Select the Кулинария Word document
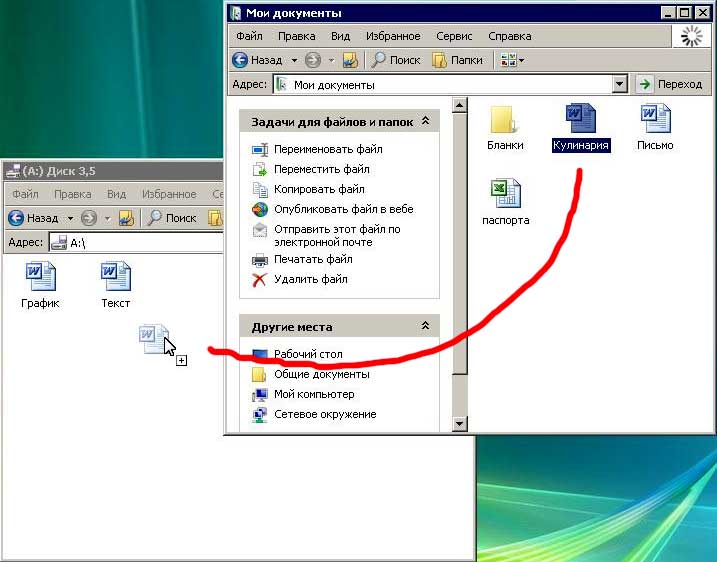The width and height of the screenshot is (717, 562). click(x=581, y=128)
